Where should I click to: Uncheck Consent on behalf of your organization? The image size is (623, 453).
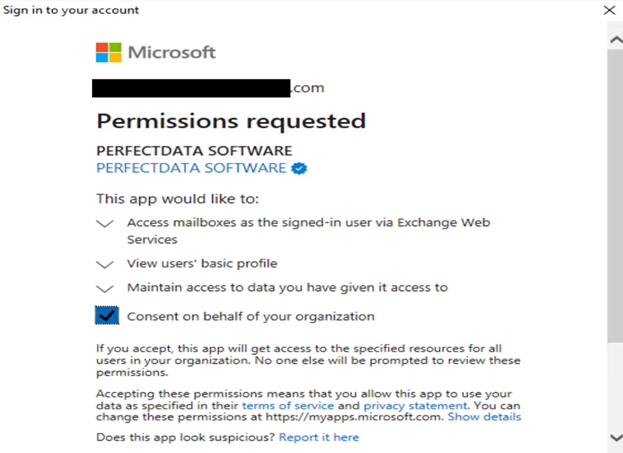click(x=107, y=316)
